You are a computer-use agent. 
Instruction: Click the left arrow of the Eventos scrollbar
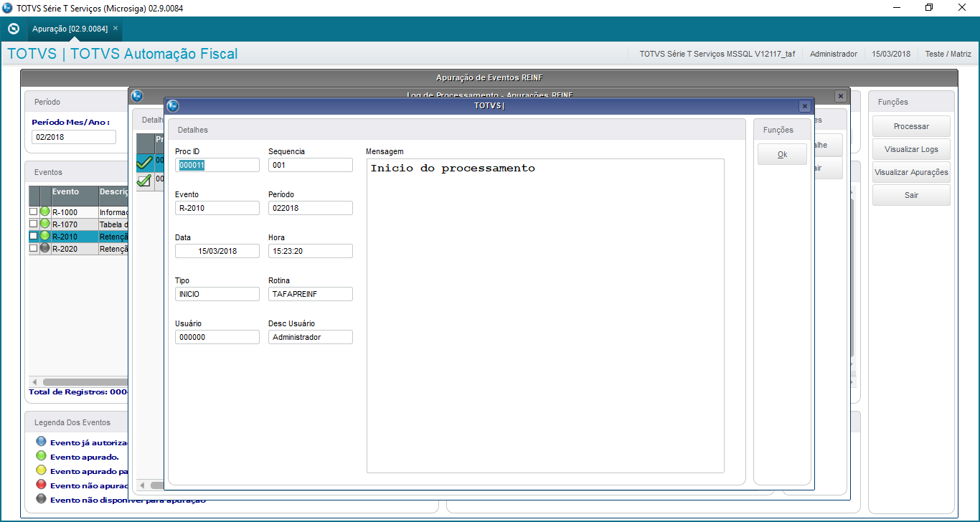coord(34,382)
